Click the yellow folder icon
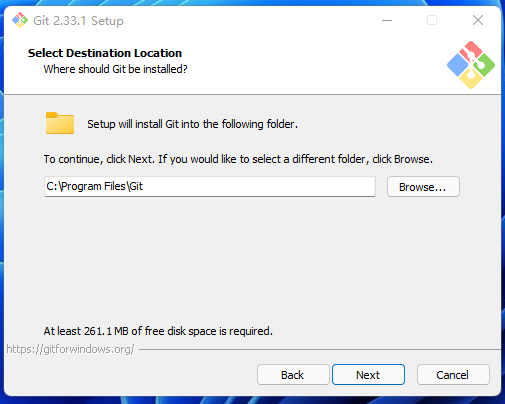 click(60, 123)
